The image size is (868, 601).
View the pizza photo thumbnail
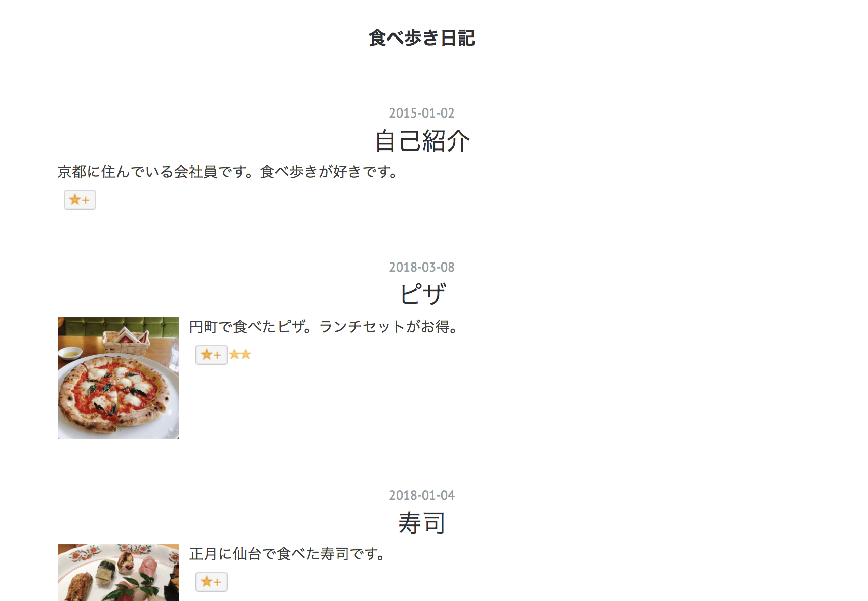click(x=119, y=378)
